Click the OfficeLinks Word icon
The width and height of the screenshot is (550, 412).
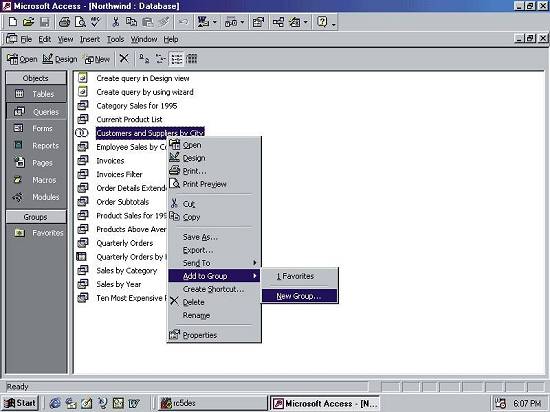(x=203, y=22)
